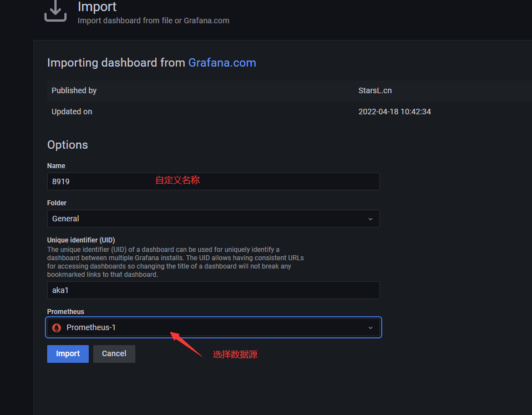This screenshot has height=415, width=532.
Task: Click the red 选择数据源 annotation text
Action: (235, 355)
